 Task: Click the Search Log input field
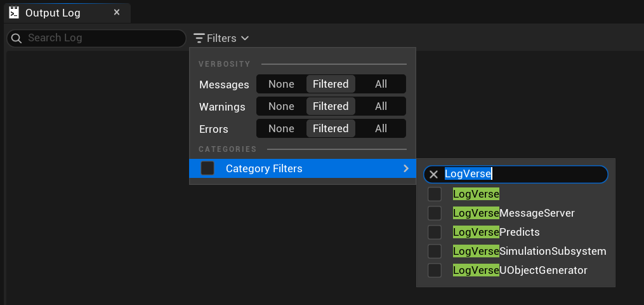pos(96,38)
